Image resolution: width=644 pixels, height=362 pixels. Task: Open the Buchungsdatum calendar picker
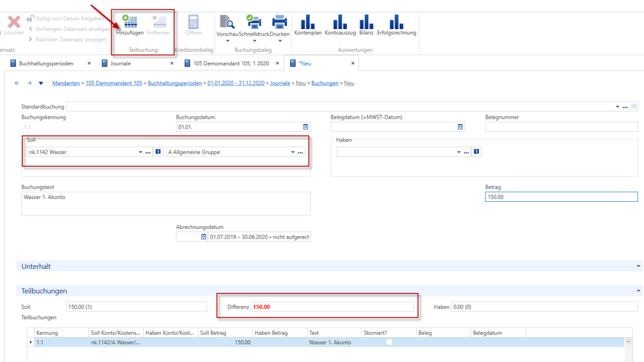tap(306, 127)
